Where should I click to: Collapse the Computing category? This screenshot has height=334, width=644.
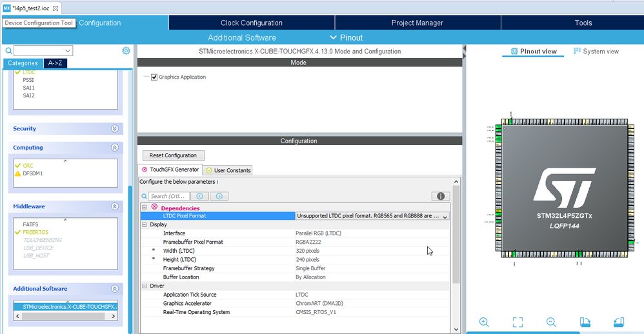pos(115,147)
